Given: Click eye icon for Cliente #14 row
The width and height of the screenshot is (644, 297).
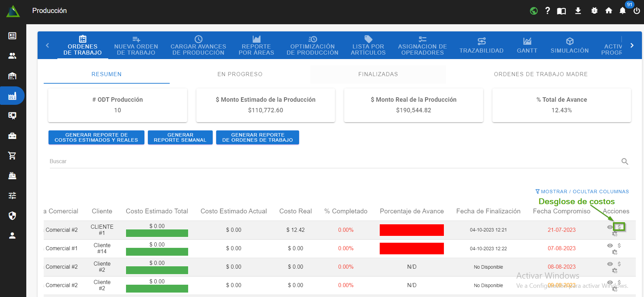Looking at the screenshot, I should tap(610, 245).
